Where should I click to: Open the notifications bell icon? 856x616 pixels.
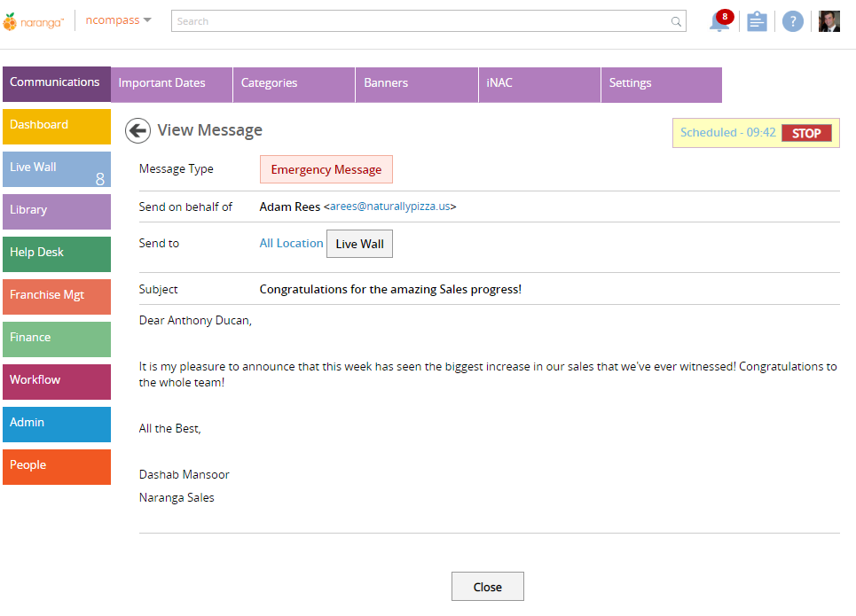pos(720,21)
